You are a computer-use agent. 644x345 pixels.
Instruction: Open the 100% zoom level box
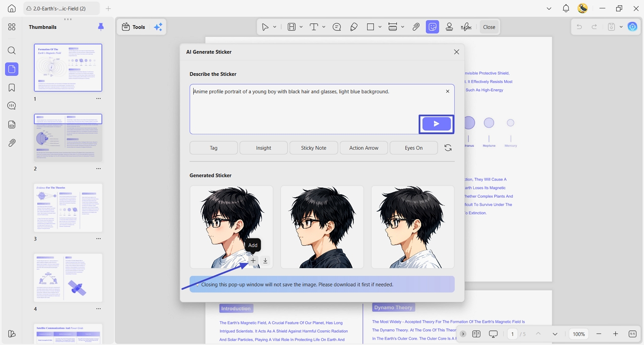579,334
